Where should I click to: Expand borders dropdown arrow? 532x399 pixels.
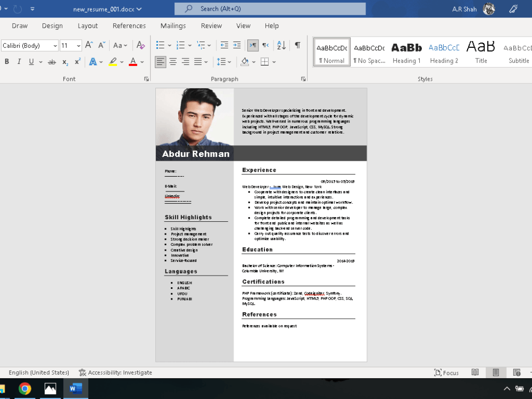tap(274, 62)
